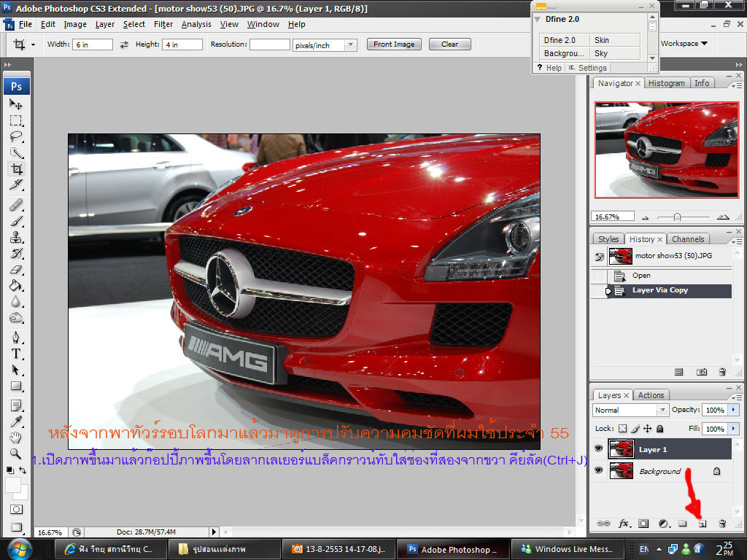This screenshot has width=747, height=560.
Task: Hide the Background layer eye
Action: coord(599,470)
